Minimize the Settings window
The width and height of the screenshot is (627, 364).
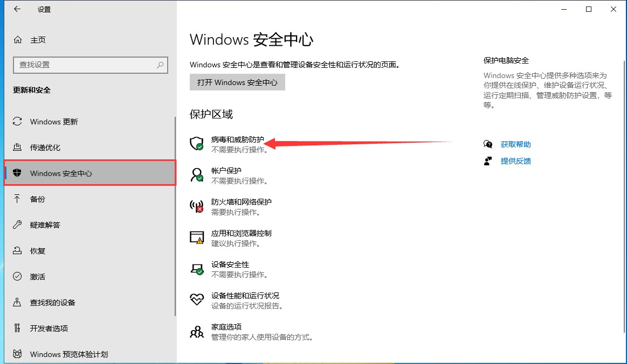pyautogui.click(x=564, y=9)
